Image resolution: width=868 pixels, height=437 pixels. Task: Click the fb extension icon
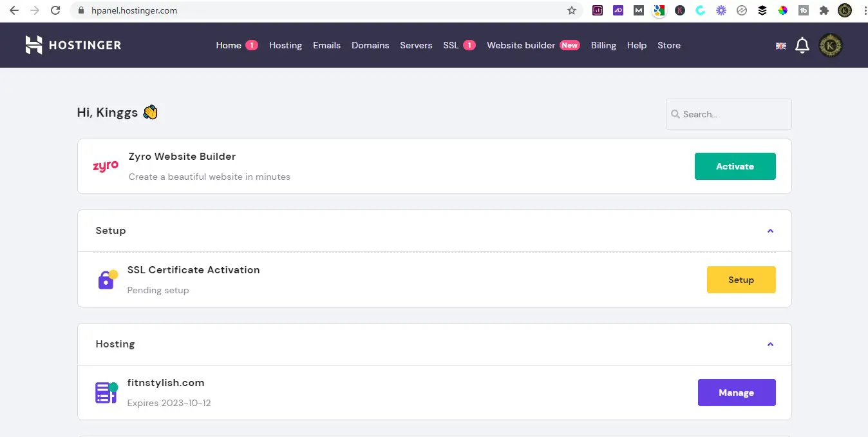[x=804, y=10]
